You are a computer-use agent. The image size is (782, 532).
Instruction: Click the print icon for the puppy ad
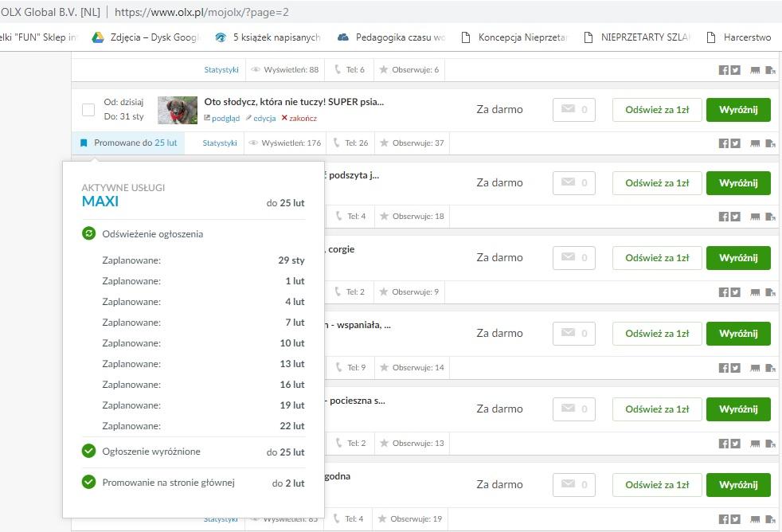(755, 143)
